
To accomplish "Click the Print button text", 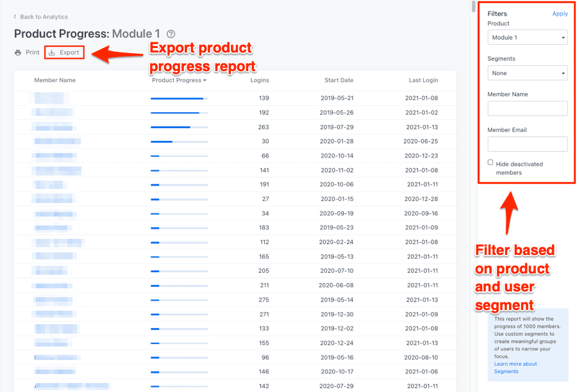I will coord(33,53).
